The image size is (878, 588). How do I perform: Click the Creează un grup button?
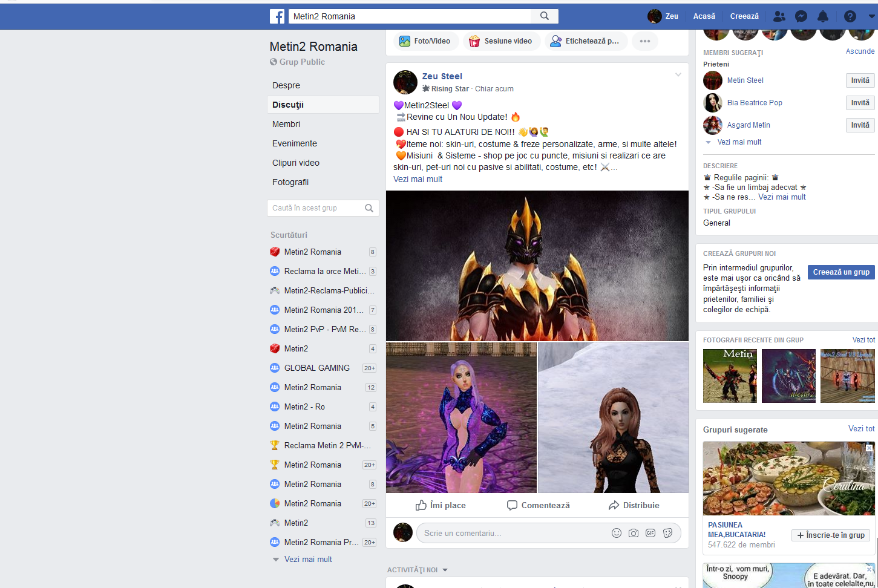[x=841, y=272]
